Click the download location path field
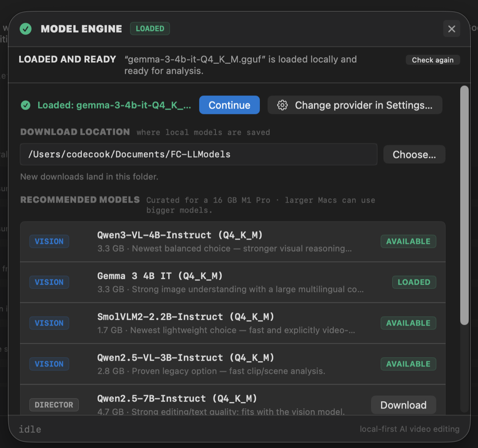 (x=199, y=155)
